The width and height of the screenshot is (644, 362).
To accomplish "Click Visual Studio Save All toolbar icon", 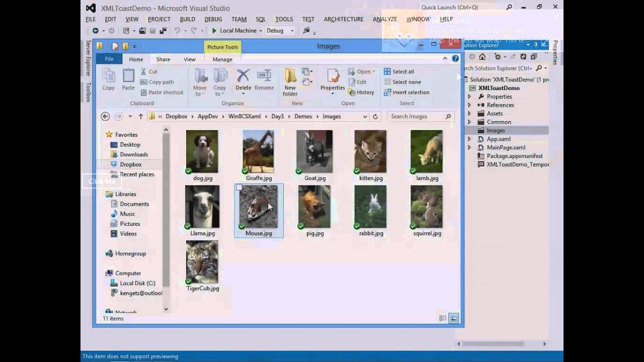I will tap(163, 31).
